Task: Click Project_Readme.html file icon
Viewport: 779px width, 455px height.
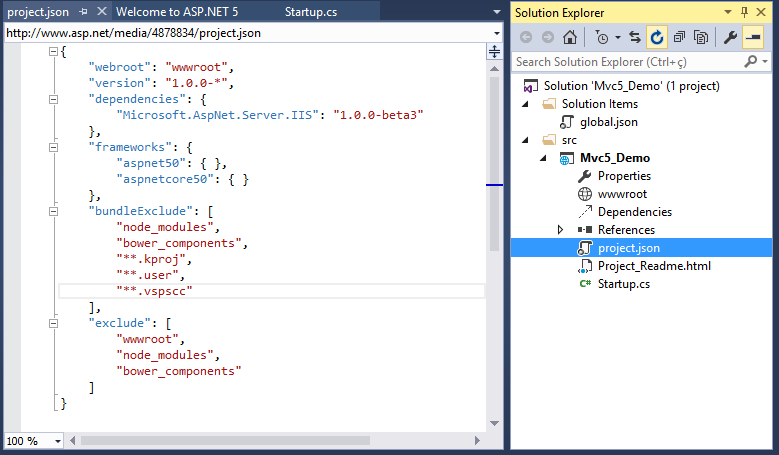Action: [585, 266]
